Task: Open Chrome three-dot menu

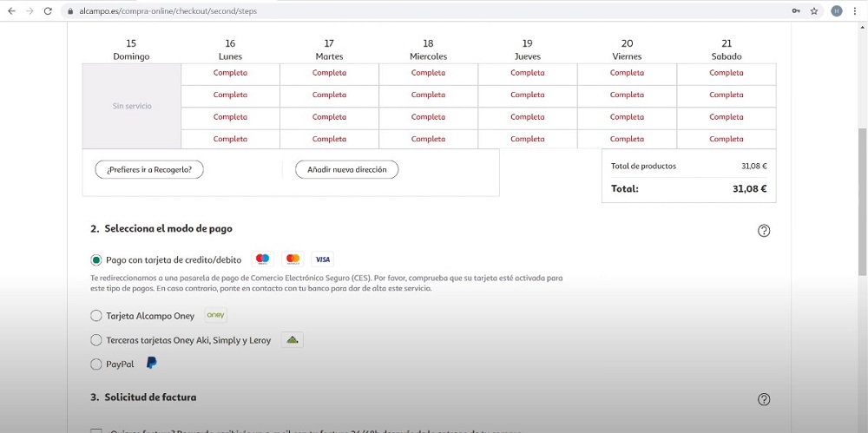Action: click(857, 11)
